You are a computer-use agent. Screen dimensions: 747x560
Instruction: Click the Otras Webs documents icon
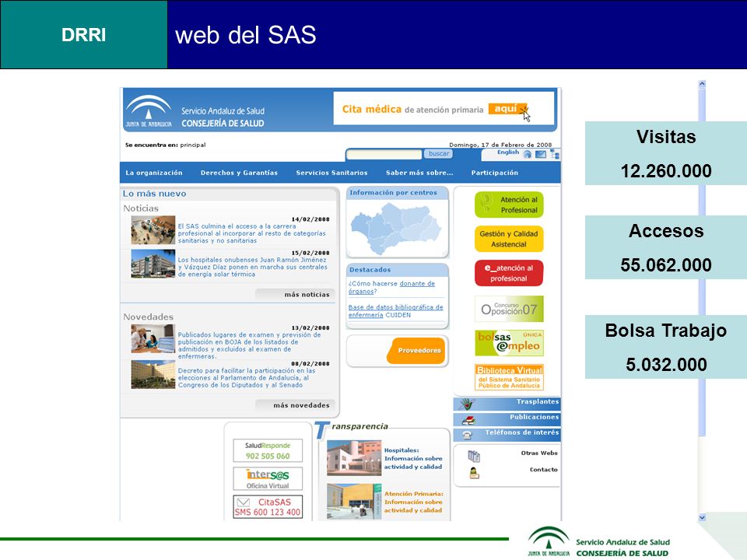(474, 457)
